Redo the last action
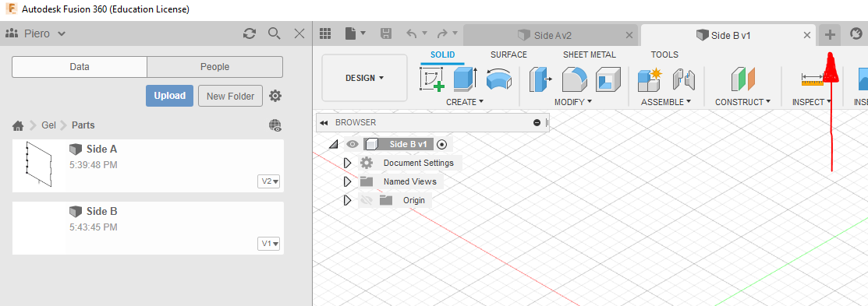Image resolution: width=868 pixels, height=306 pixels. [x=441, y=33]
